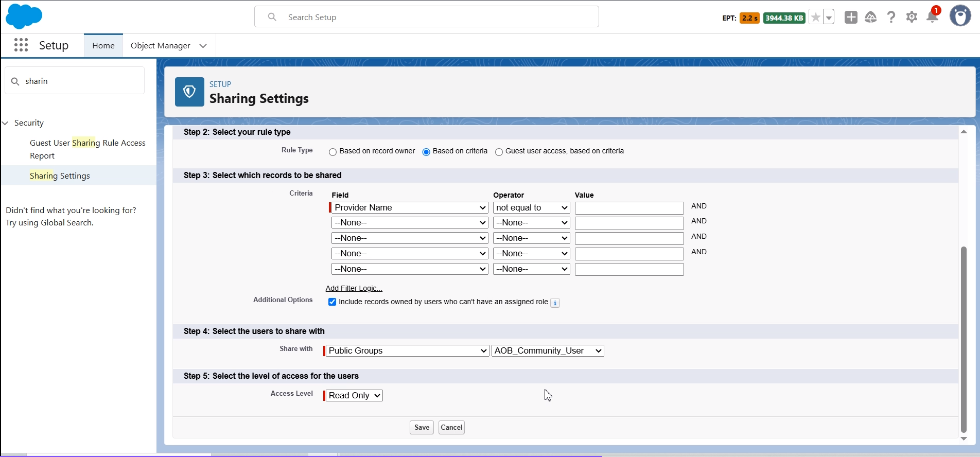Open the Read Only access level dropdown

(x=355, y=395)
